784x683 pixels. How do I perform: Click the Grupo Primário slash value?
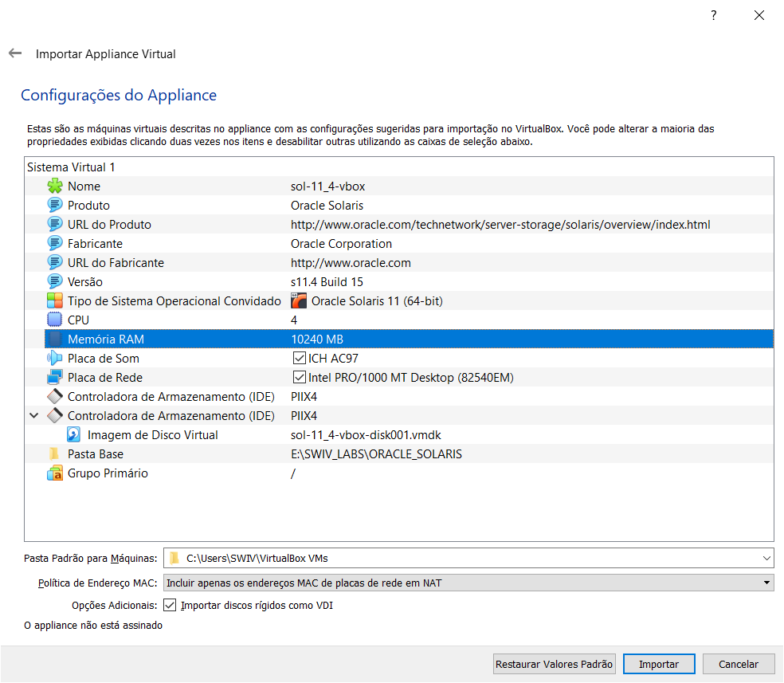(293, 473)
